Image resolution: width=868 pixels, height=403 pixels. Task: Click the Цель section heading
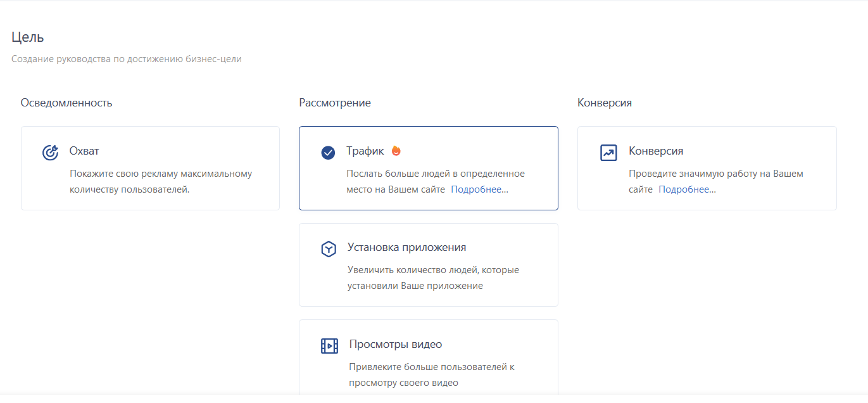(28, 37)
